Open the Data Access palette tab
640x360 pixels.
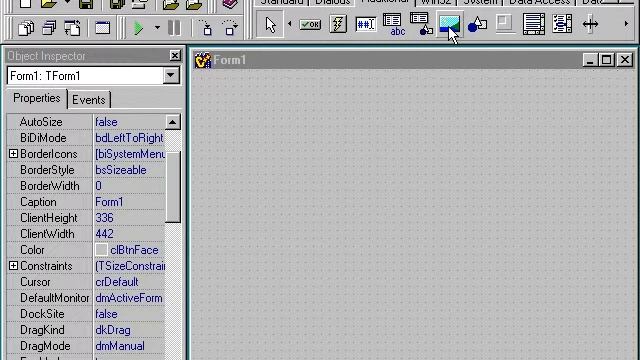coord(539,2)
